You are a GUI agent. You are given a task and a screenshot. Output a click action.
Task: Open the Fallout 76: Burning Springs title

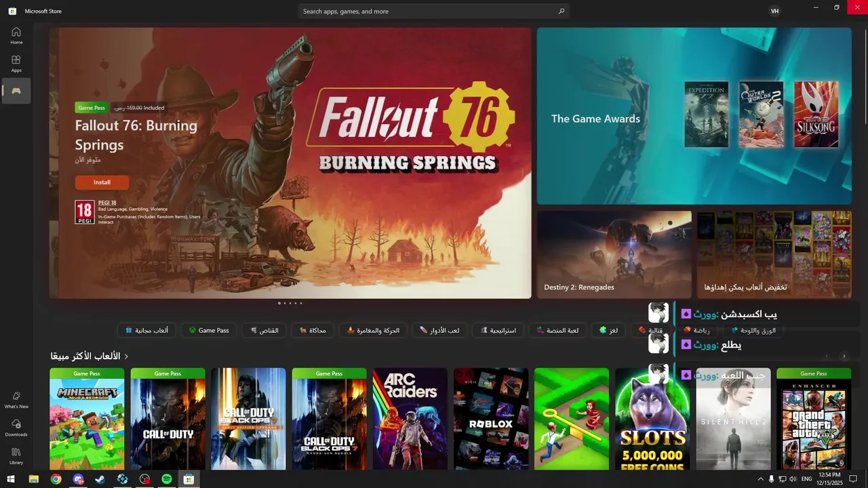pyautogui.click(x=136, y=135)
